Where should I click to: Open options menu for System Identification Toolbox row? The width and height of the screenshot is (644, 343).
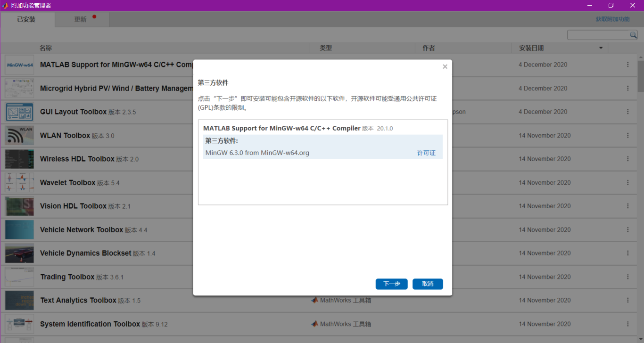pos(627,324)
